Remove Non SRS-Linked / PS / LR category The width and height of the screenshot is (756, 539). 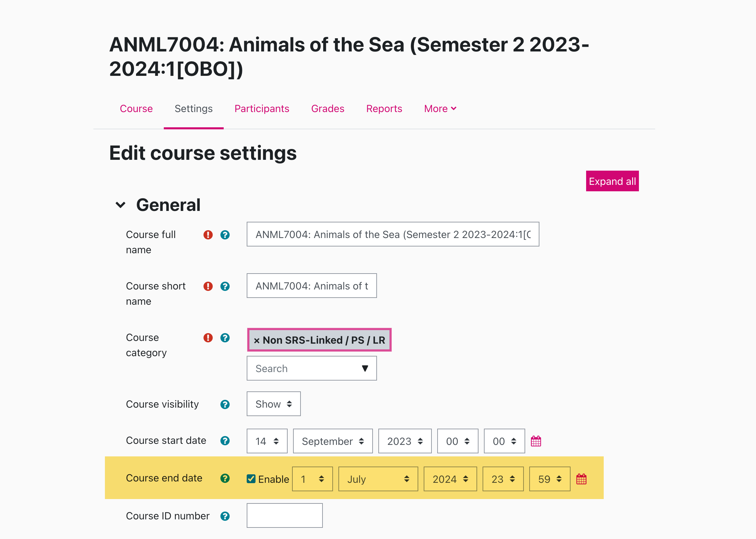tap(257, 341)
